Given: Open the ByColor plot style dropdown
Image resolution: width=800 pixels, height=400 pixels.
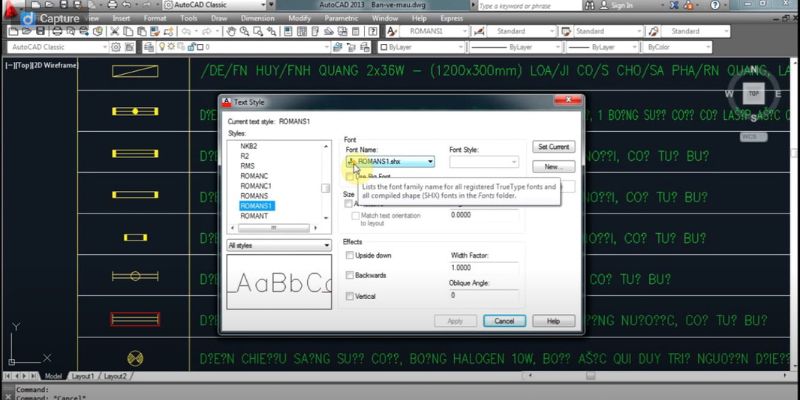Looking at the screenshot, I should [x=678, y=47].
